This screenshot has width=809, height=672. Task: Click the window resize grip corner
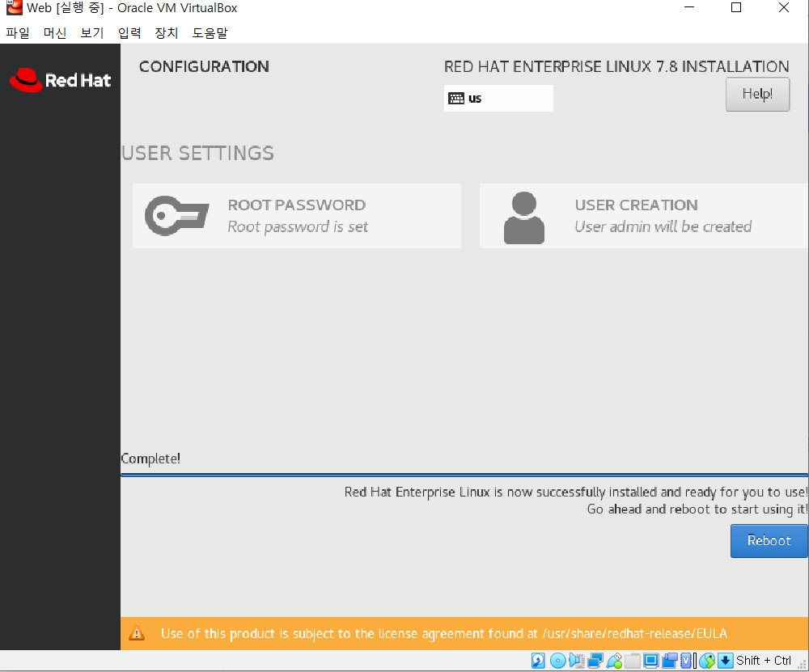point(803,665)
